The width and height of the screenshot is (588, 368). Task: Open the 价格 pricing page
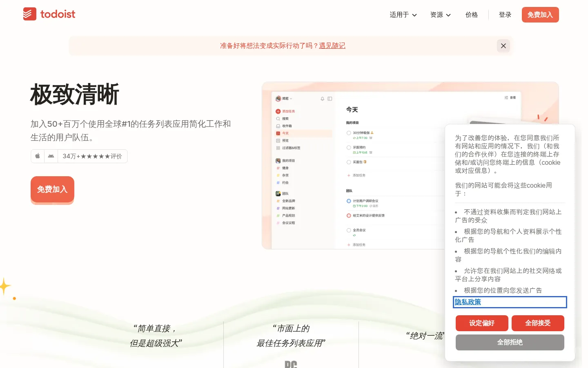[x=472, y=15]
